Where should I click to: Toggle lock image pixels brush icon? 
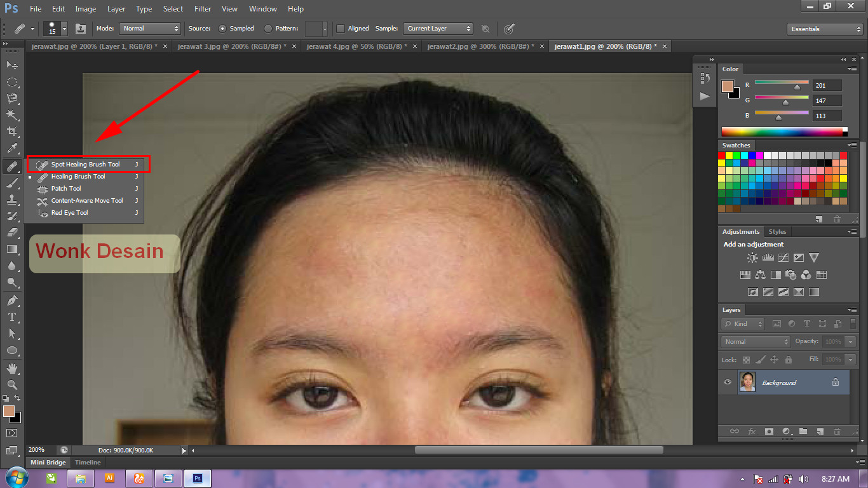point(760,360)
